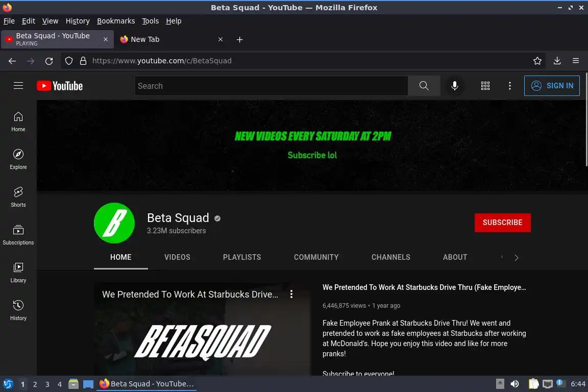This screenshot has width=588, height=392.
Task: Click the red SUBSCRIBE button
Action: click(x=502, y=223)
